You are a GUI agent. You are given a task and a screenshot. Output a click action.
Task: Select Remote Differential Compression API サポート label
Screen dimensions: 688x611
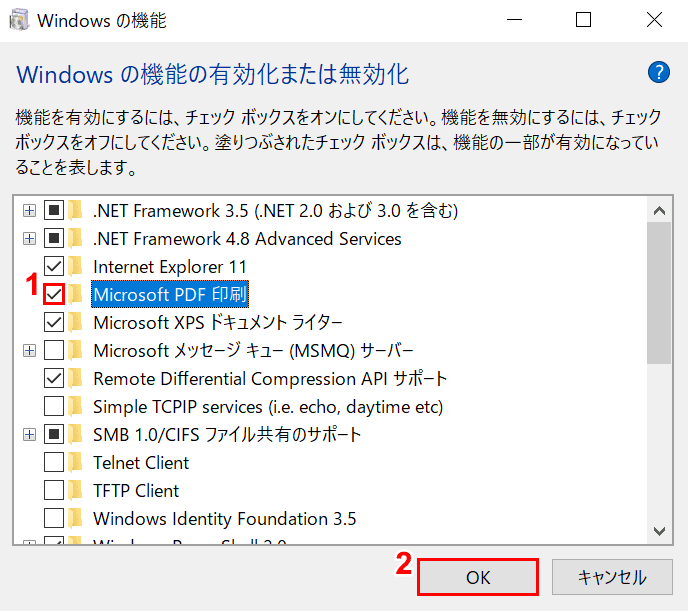coord(270,379)
